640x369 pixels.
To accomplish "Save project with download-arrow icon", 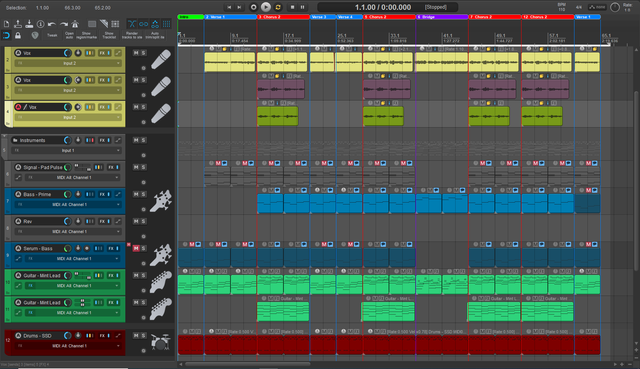I will point(29,24).
